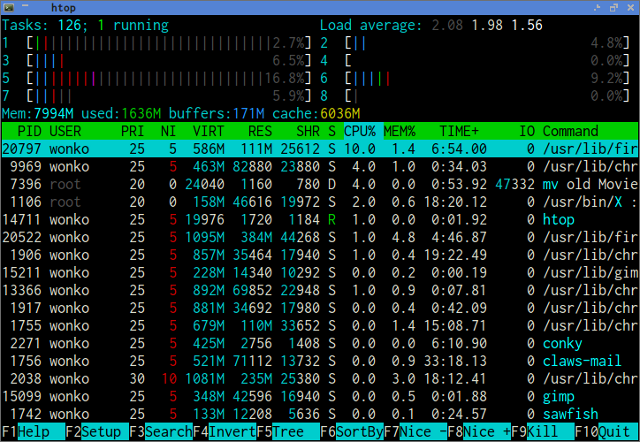Open F2 Setup in bottom bar
The height and width of the screenshot is (442, 640).
pyautogui.click(x=97, y=432)
